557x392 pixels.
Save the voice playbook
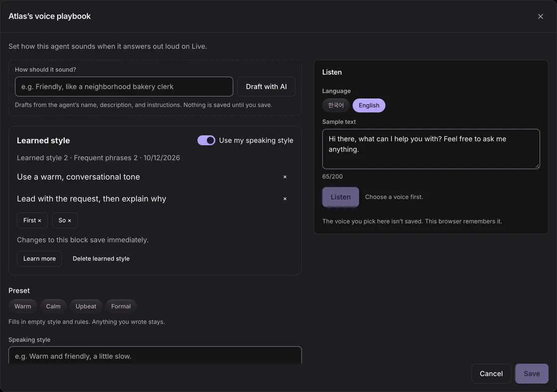[532, 374]
